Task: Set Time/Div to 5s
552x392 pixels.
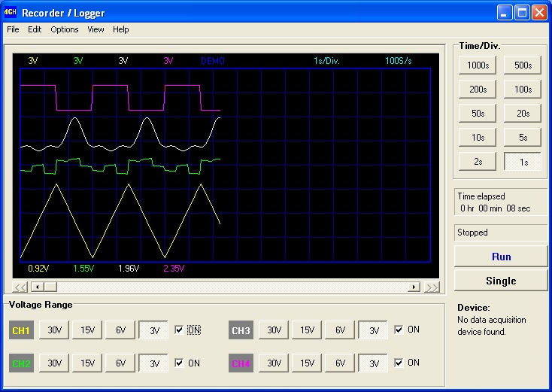Action: click(523, 138)
